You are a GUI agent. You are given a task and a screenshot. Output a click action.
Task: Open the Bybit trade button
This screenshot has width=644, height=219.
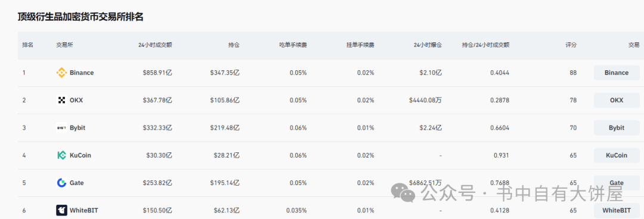pyautogui.click(x=617, y=127)
